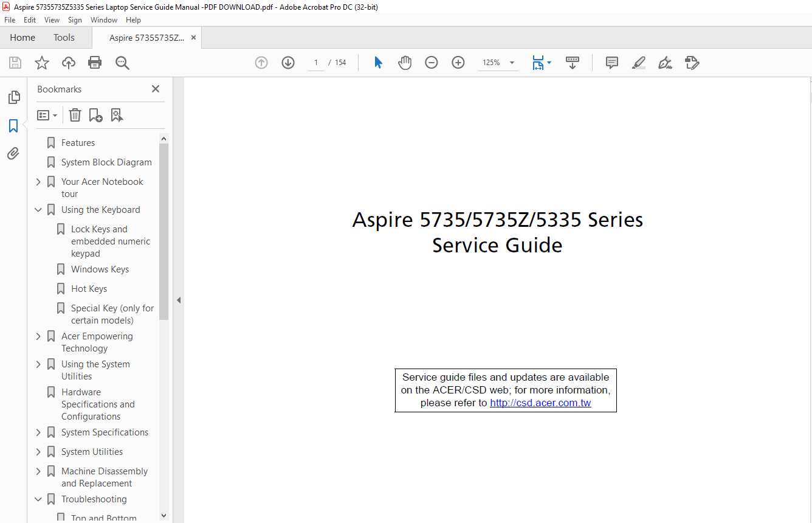
Task: Click the read mode scrolling icon
Action: coord(573,63)
